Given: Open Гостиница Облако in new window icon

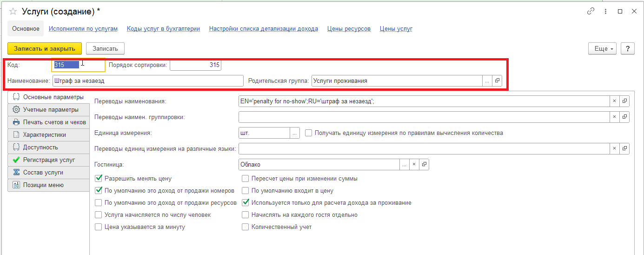Looking at the screenshot, I should pyautogui.click(x=424, y=164).
